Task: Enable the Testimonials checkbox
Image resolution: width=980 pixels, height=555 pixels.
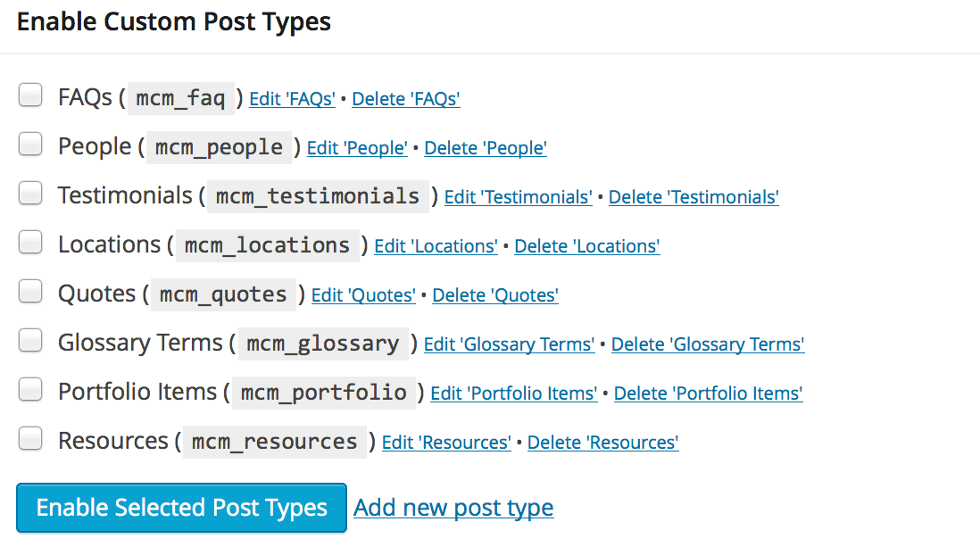Action: pos(29,192)
